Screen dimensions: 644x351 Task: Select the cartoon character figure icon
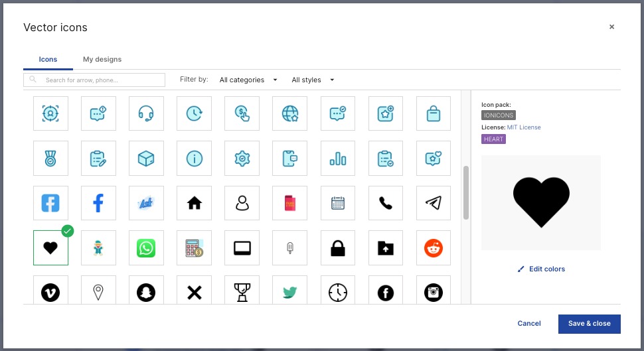(x=98, y=248)
